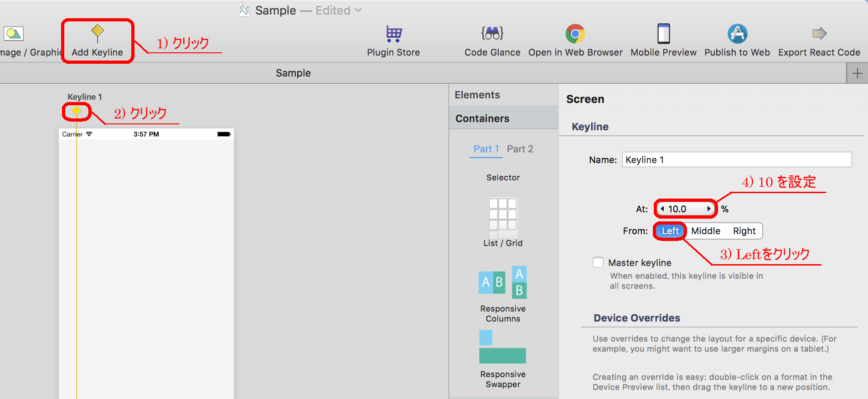Set keyline From to Middle

pos(705,231)
